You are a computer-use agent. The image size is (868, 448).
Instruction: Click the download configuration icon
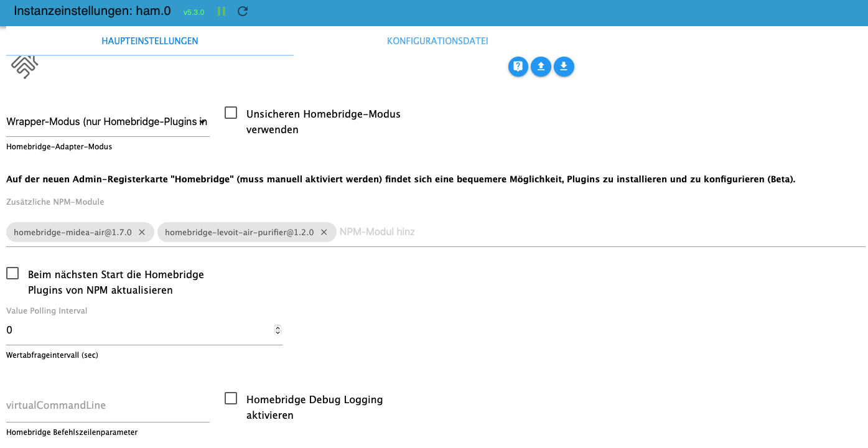point(564,67)
